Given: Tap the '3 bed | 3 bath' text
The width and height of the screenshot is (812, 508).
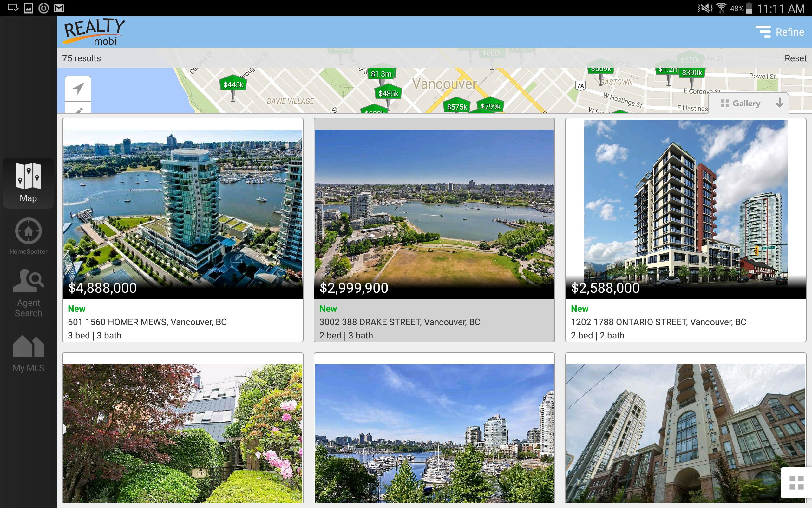Looking at the screenshot, I should coord(95,335).
